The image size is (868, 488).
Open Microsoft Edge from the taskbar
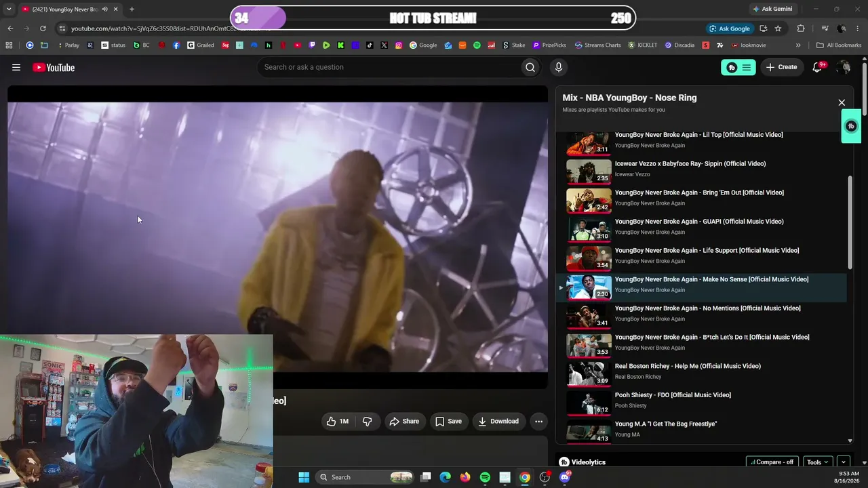tap(445, 477)
